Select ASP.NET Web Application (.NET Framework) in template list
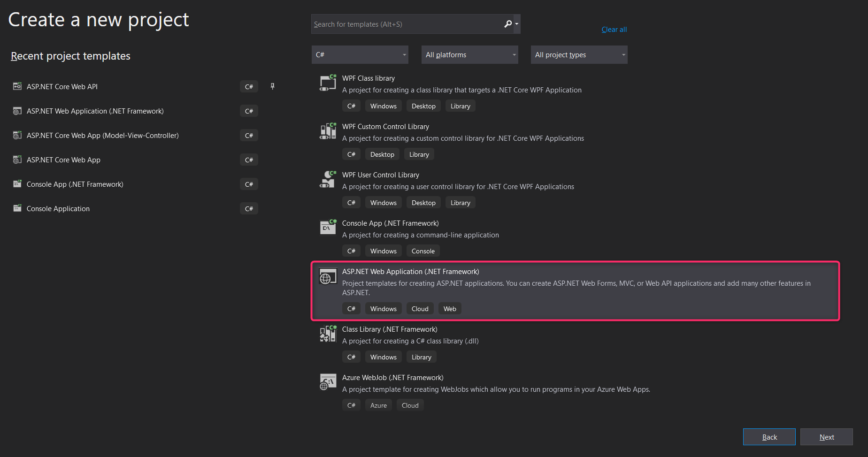This screenshot has width=868, height=457. click(411, 272)
